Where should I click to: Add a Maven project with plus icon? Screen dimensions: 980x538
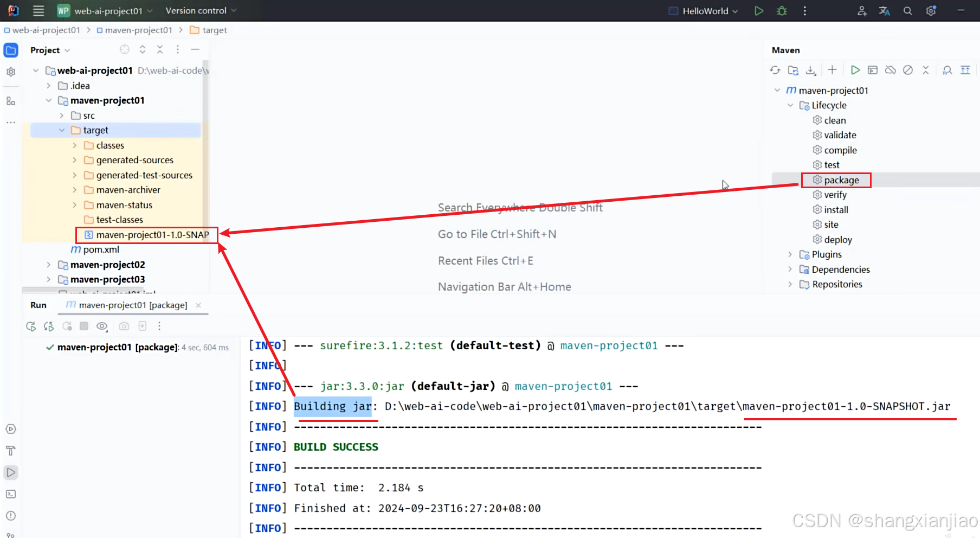832,70
